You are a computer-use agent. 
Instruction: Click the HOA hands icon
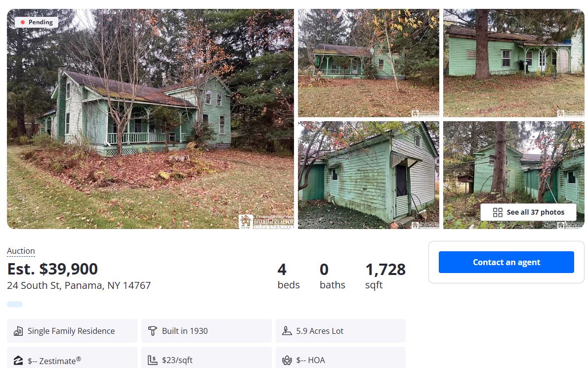287,360
